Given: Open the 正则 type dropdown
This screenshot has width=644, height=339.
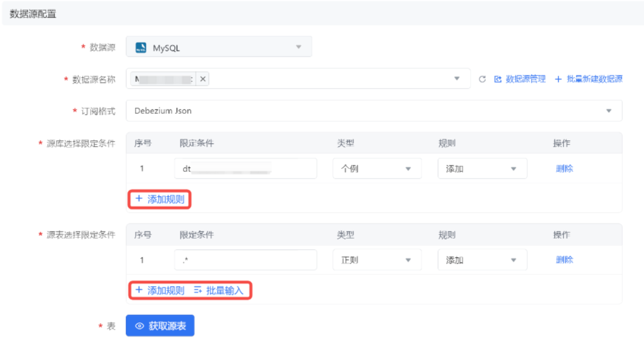Looking at the screenshot, I should tap(377, 260).
